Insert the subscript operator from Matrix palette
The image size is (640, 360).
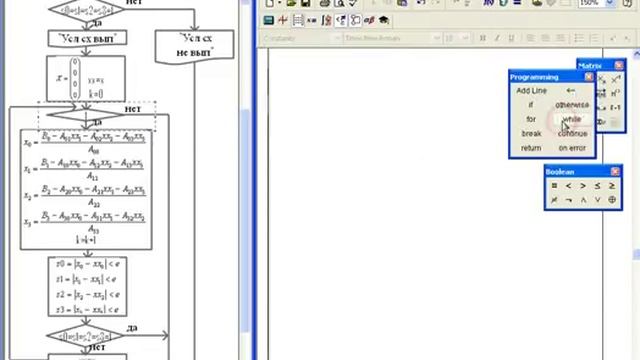tap(602, 79)
